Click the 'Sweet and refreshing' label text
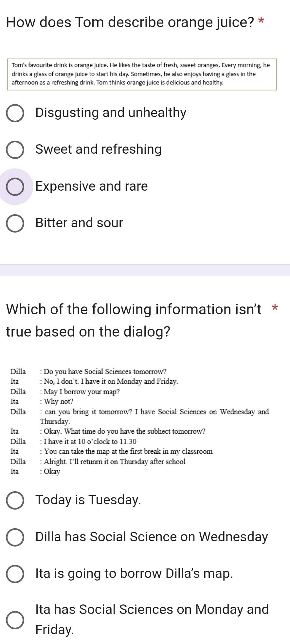Screen dimensions: 290x644 click(x=99, y=149)
